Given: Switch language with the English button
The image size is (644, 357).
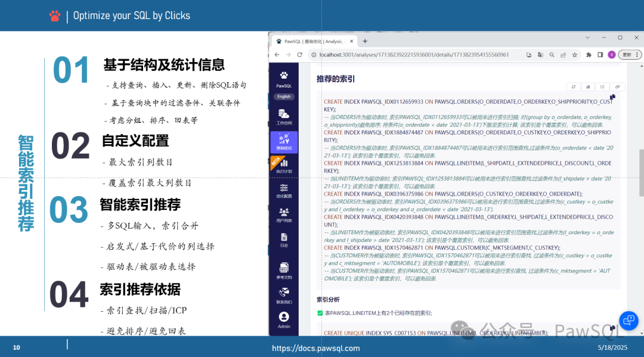Looking at the screenshot, I should pyautogui.click(x=284, y=97).
